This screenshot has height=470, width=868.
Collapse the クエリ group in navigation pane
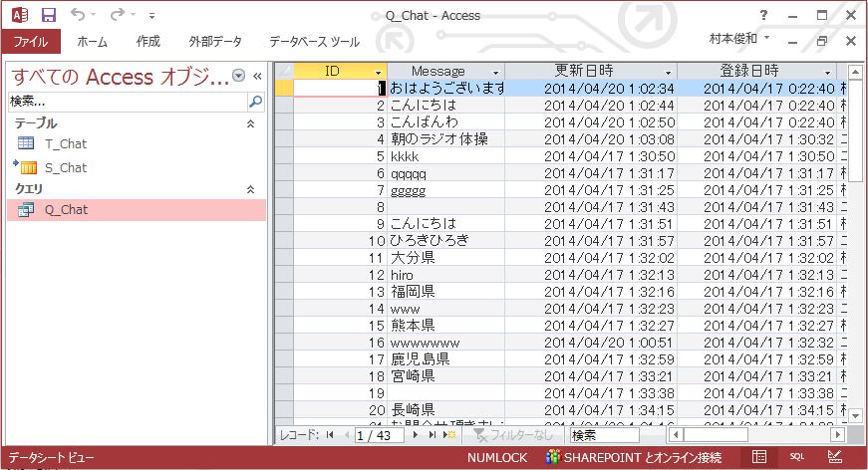click(x=250, y=189)
